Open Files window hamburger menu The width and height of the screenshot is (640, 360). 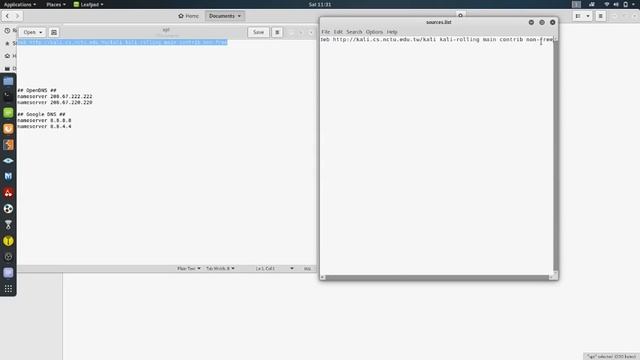[x=600, y=16]
